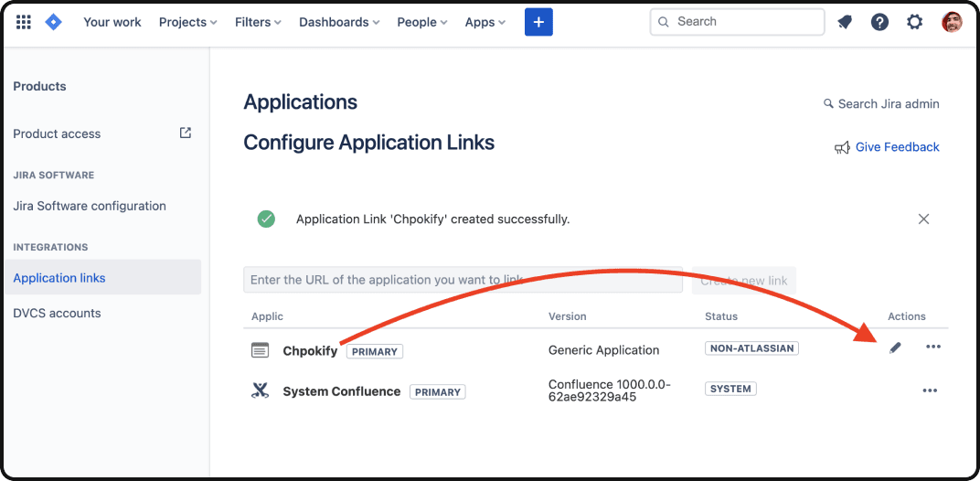Click the PRIMARY badge next to System Confluence
This screenshot has width=980, height=481.
click(438, 392)
